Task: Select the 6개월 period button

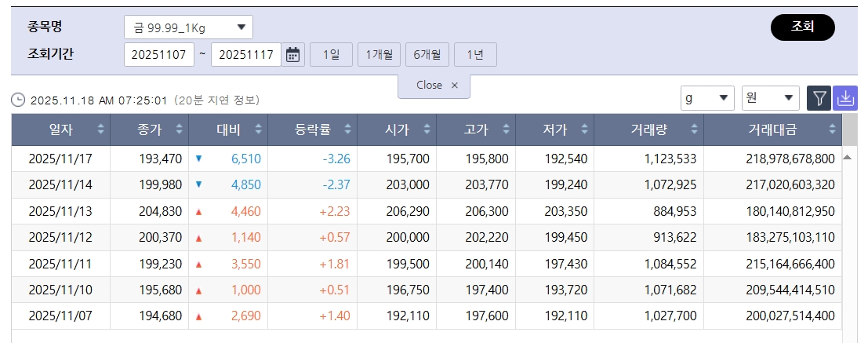Action: [x=427, y=54]
